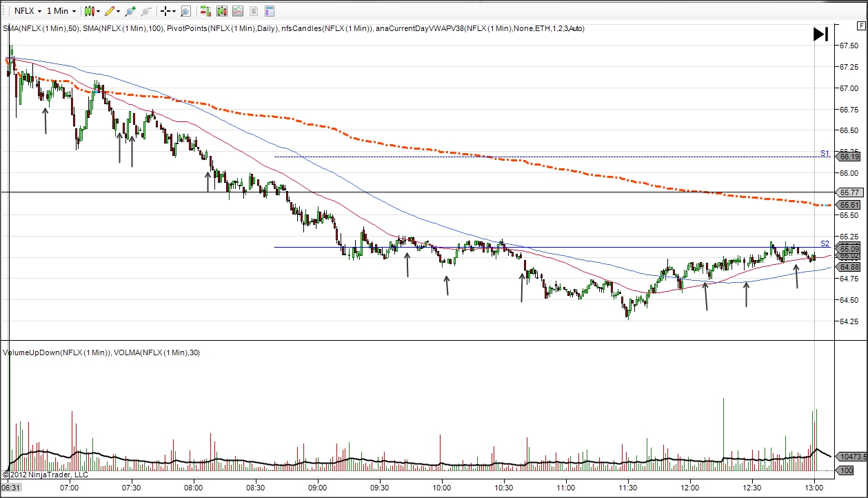Click the 65.77 price marker
868x498 pixels.
click(849, 192)
